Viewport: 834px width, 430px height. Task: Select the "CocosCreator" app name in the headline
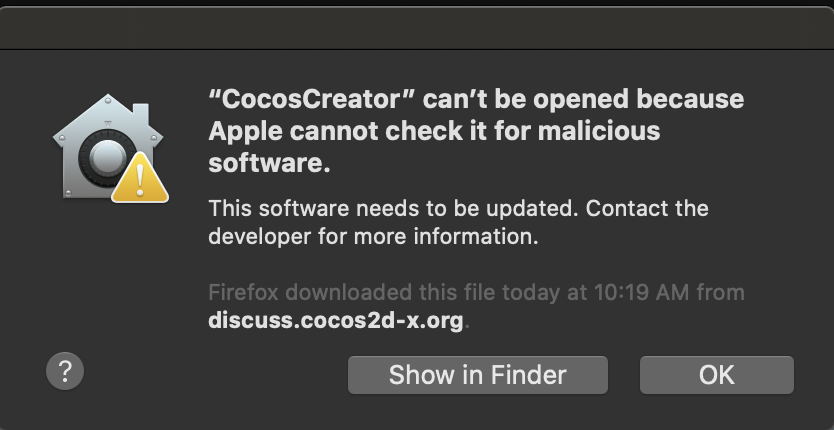312,100
